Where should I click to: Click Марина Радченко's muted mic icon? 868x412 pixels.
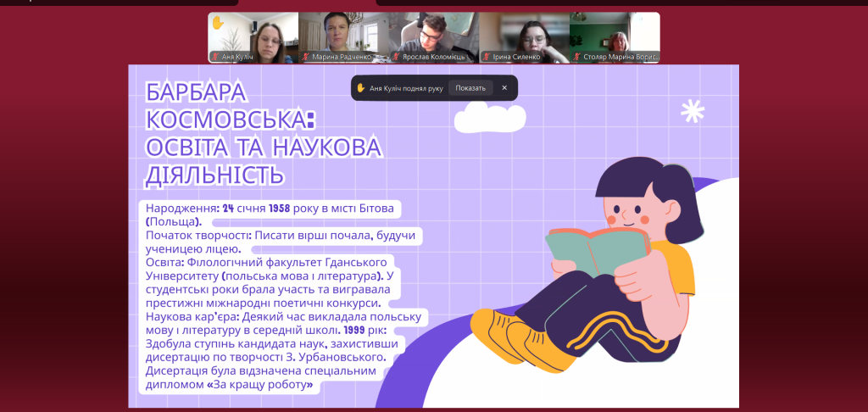[x=305, y=57]
